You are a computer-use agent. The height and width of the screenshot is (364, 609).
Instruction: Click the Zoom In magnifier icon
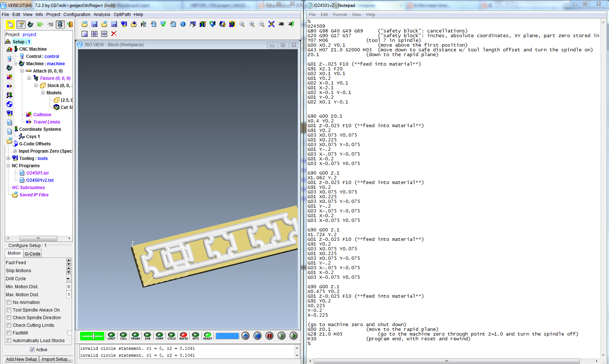[252, 24]
